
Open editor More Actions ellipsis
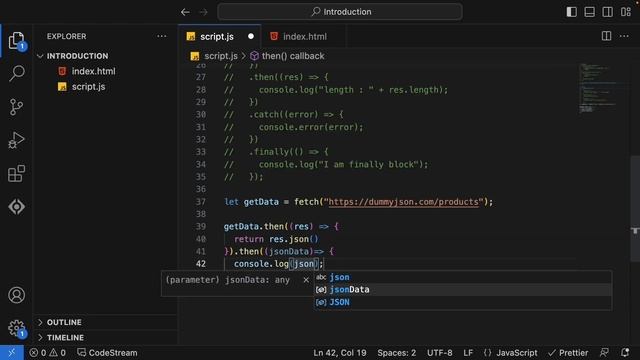(624, 36)
